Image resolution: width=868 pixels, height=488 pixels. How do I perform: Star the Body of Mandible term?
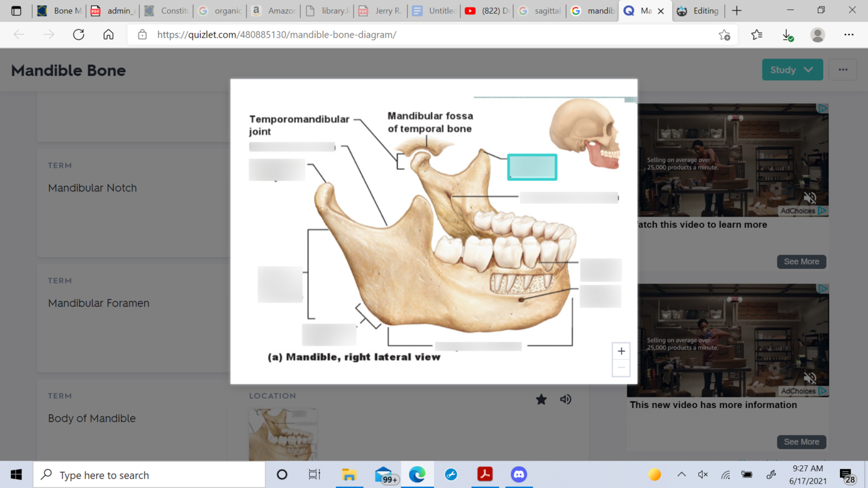541,400
